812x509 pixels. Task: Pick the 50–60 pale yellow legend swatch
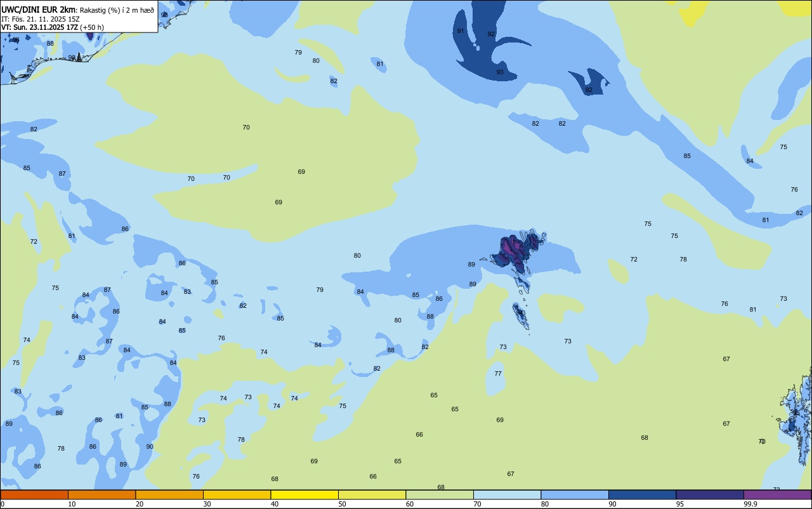(x=372, y=494)
